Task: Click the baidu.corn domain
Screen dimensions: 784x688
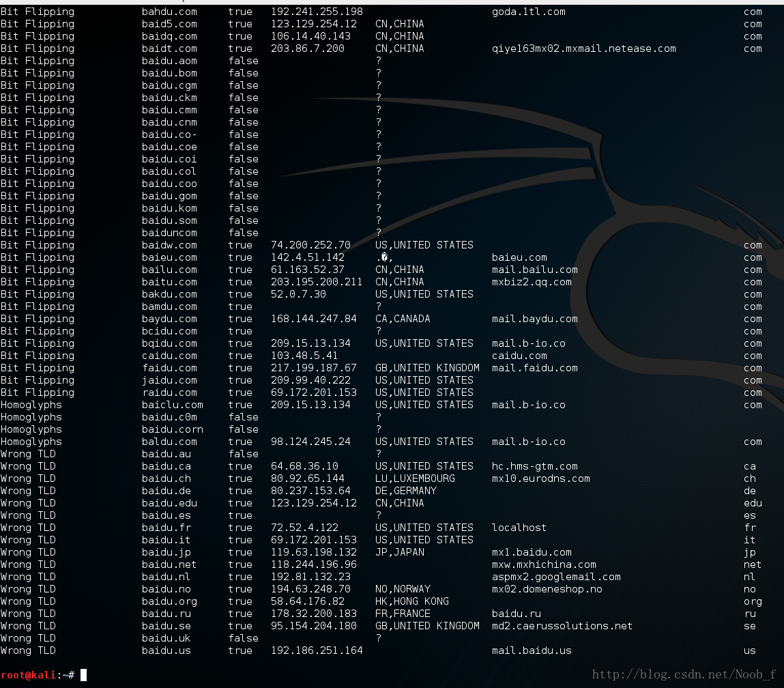Action: tap(172, 429)
